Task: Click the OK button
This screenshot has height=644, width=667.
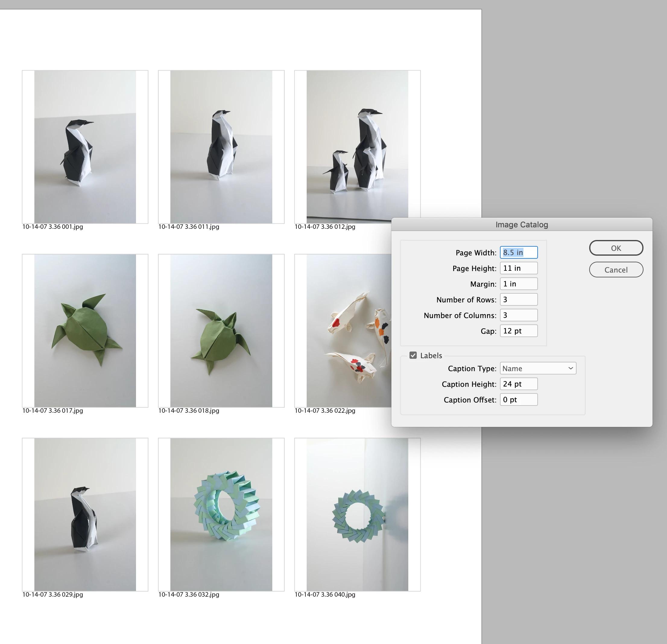Action: [x=616, y=248]
